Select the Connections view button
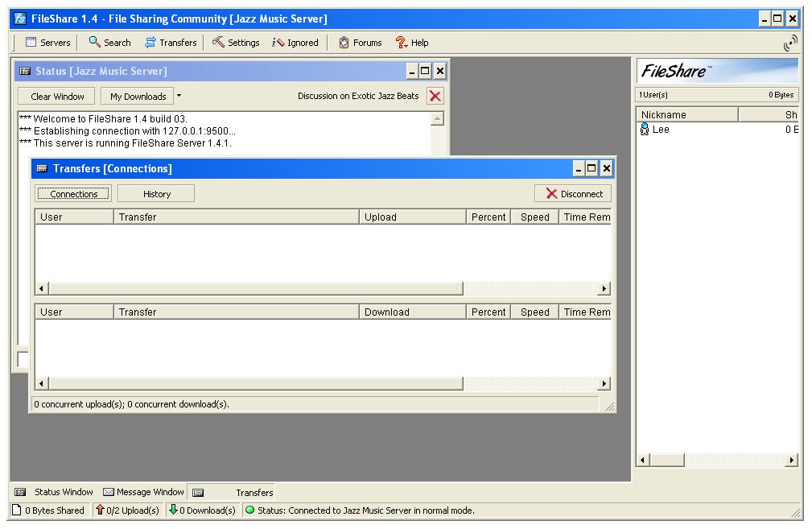The image size is (812, 529). [x=73, y=194]
